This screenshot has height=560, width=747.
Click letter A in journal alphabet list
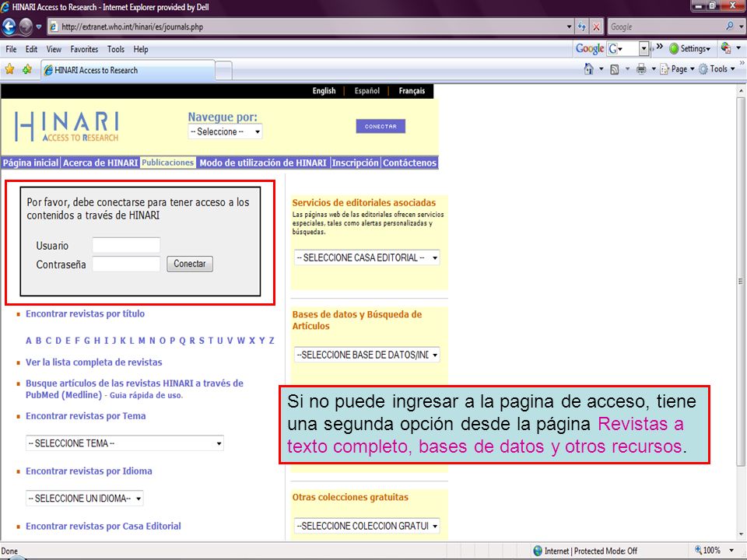tap(29, 341)
